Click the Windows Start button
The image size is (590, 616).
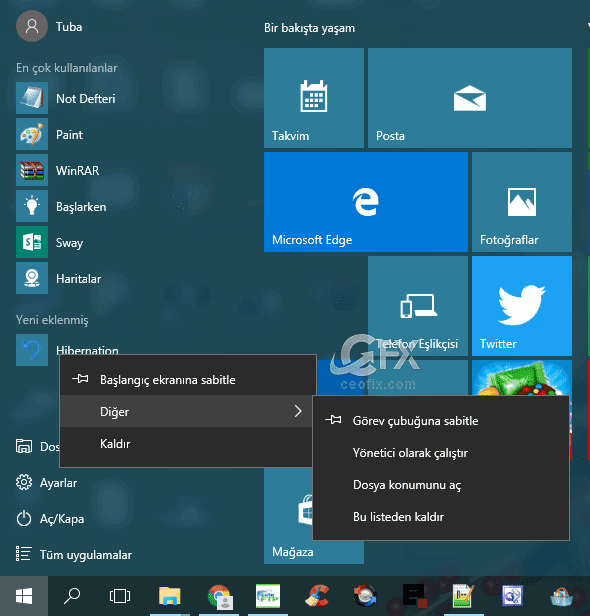pyautogui.click(x=24, y=596)
